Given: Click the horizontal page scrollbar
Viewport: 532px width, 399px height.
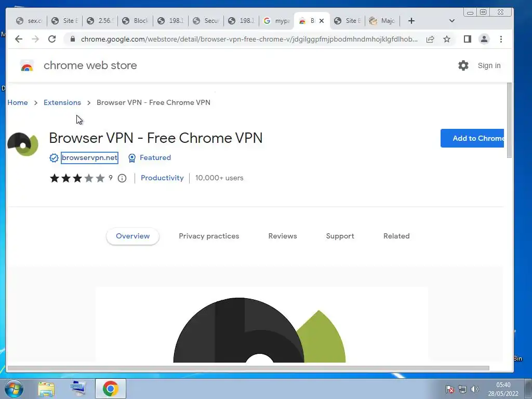Looking at the screenshot, I should coord(248,368).
